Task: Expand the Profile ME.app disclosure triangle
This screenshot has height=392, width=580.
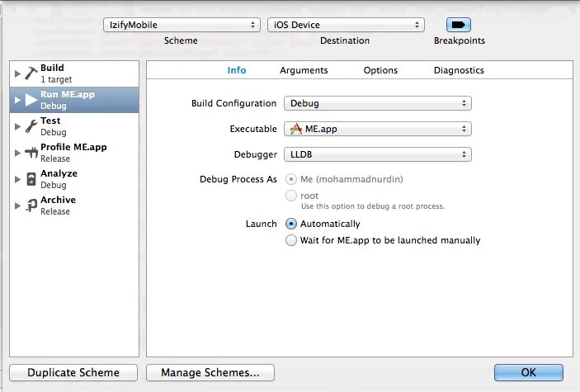Action: coord(17,153)
